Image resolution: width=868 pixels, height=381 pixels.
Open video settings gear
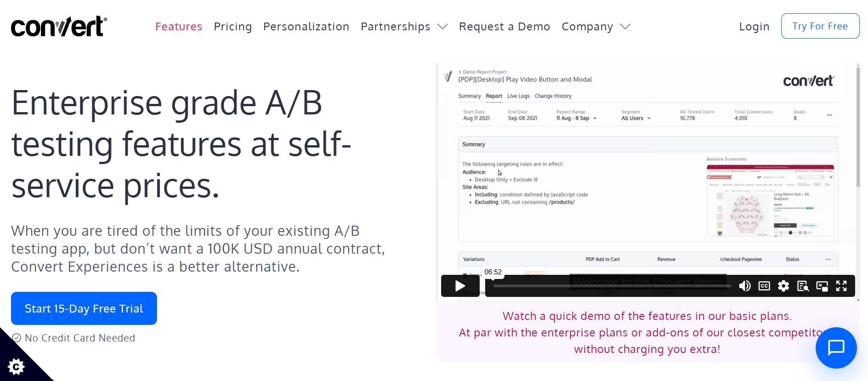pyautogui.click(x=784, y=286)
